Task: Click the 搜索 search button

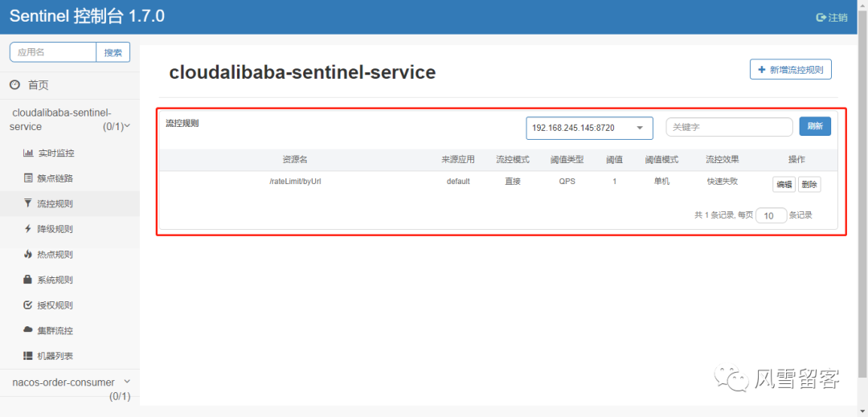Action: click(113, 52)
